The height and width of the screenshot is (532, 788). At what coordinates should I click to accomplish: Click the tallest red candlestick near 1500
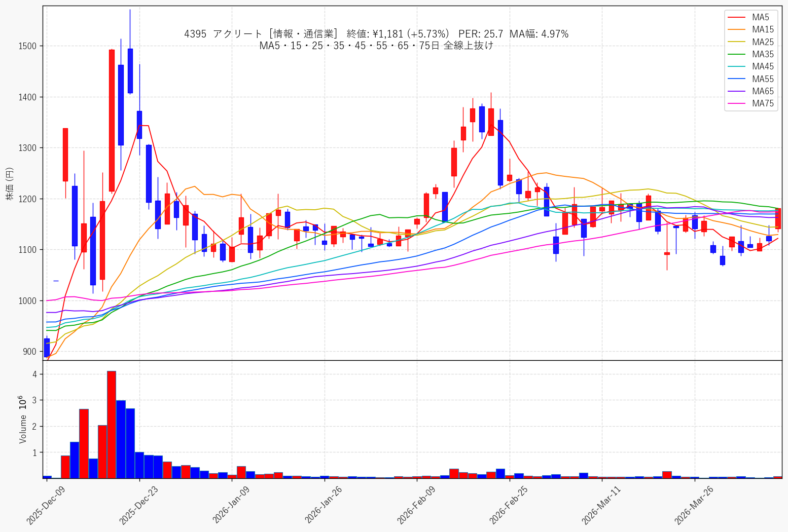pos(112,121)
